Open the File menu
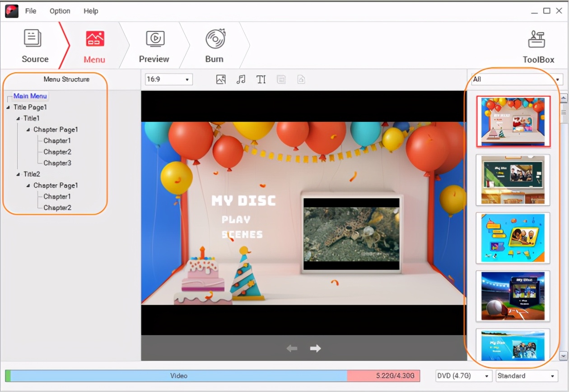569x392 pixels. [31, 11]
